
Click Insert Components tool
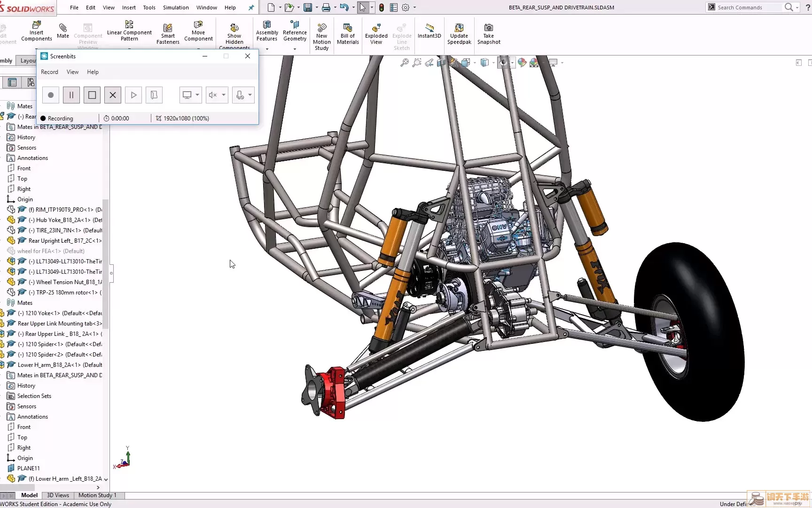tap(36, 32)
